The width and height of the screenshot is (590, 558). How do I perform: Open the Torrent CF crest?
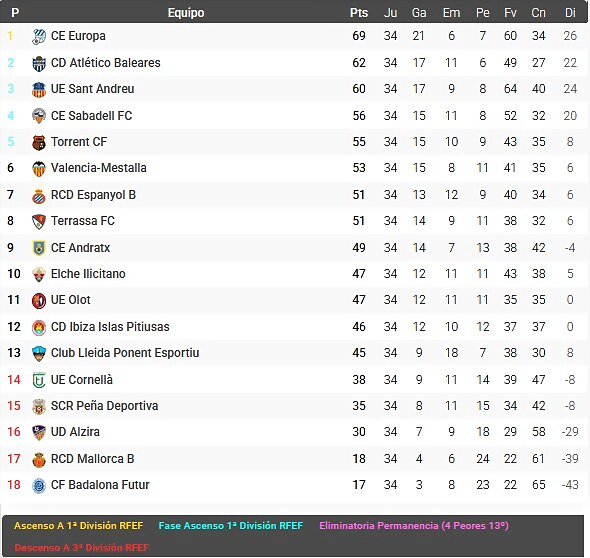[39, 143]
